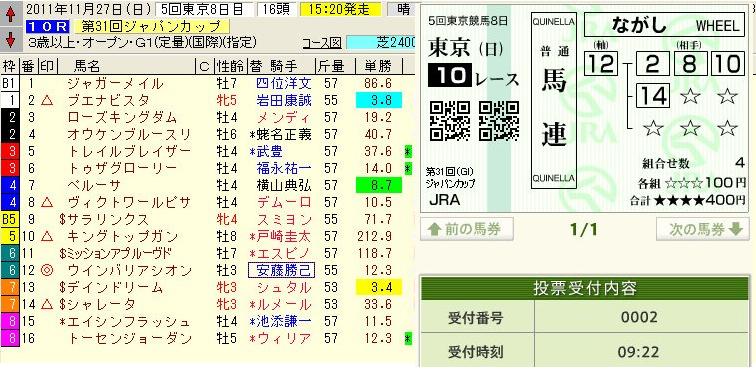Click the green 8.7 odds cell

pyautogui.click(x=378, y=185)
